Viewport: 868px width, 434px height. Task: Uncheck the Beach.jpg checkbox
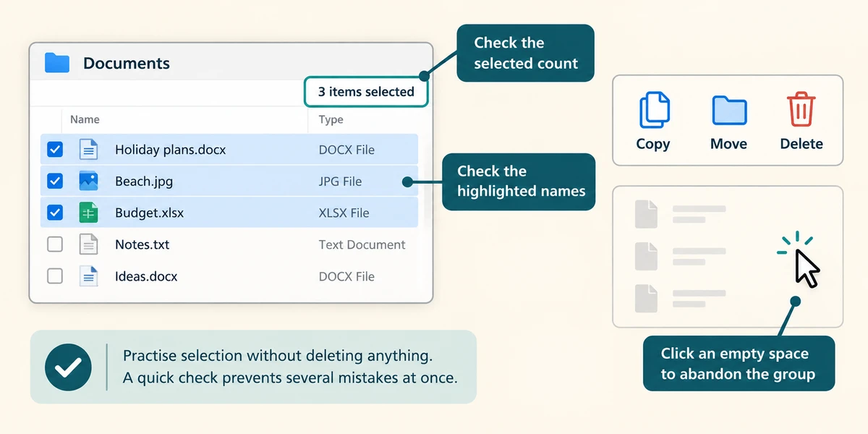(55, 181)
